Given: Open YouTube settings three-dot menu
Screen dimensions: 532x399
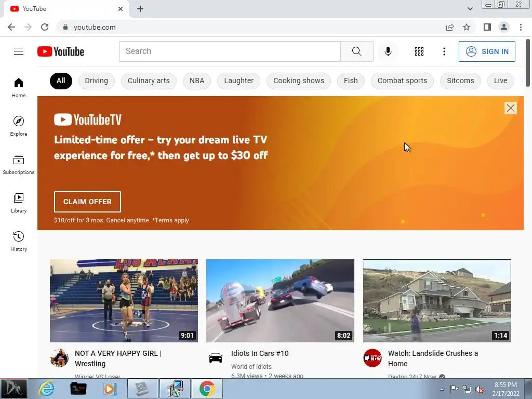Looking at the screenshot, I should 444,51.
